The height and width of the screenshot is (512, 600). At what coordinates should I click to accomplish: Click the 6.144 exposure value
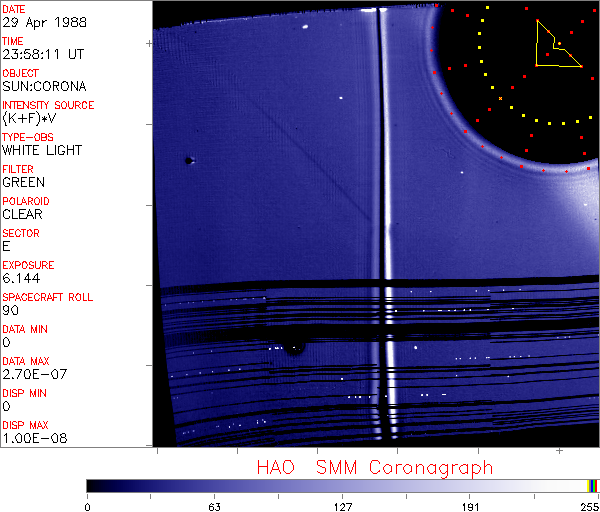(20, 278)
